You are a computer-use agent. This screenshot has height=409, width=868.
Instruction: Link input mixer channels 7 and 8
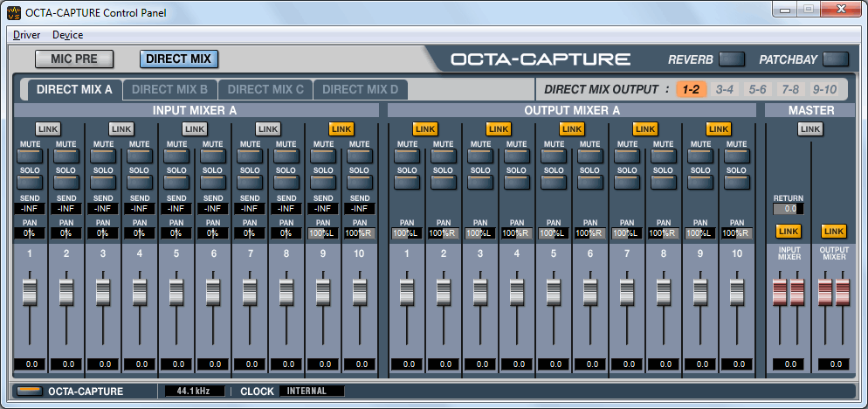268,129
